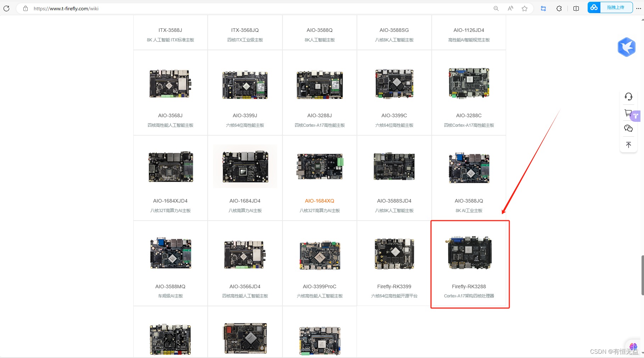This screenshot has width=644, height=358.
Task: Click the Firefly-RK3399 title text
Action: pos(394,286)
